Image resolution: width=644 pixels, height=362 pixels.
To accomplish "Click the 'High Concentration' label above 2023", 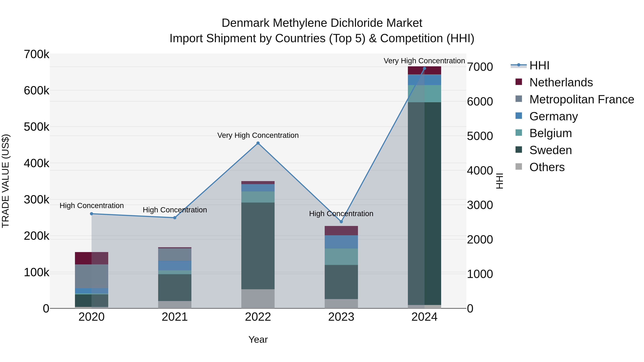I will (341, 214).
